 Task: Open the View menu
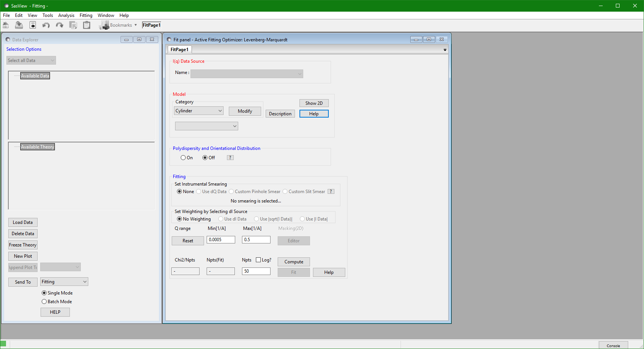[x=32, y=15]
